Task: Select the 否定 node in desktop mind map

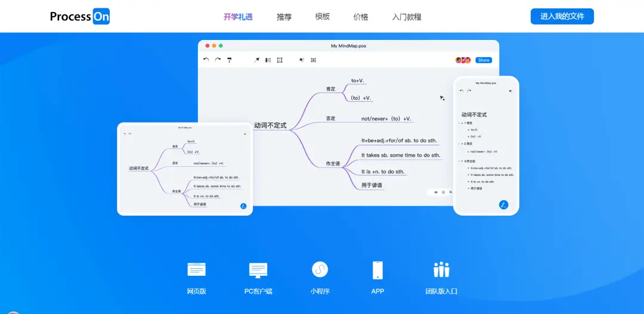Action: (330, 118)
